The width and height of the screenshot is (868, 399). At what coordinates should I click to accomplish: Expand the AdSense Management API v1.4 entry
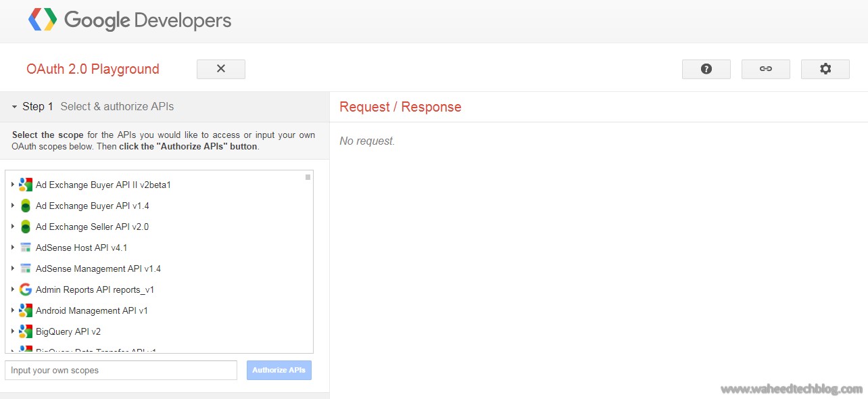[13, 268]
